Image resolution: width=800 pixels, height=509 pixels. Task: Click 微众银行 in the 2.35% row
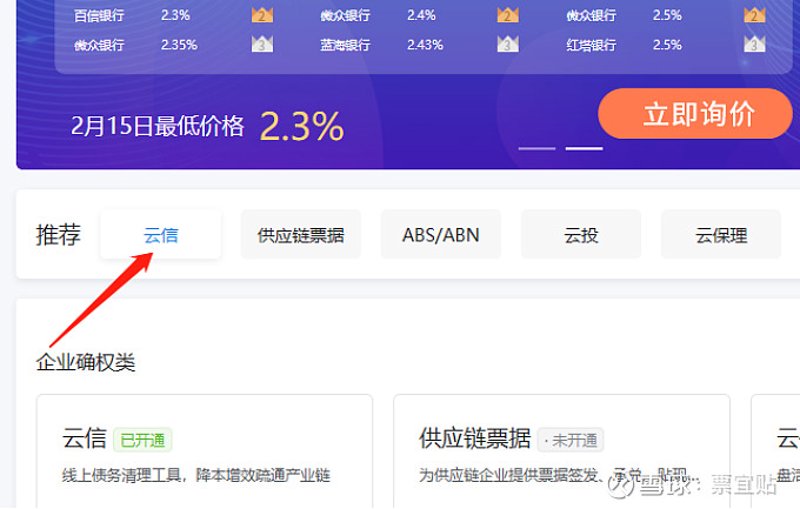tap(99, 45)
